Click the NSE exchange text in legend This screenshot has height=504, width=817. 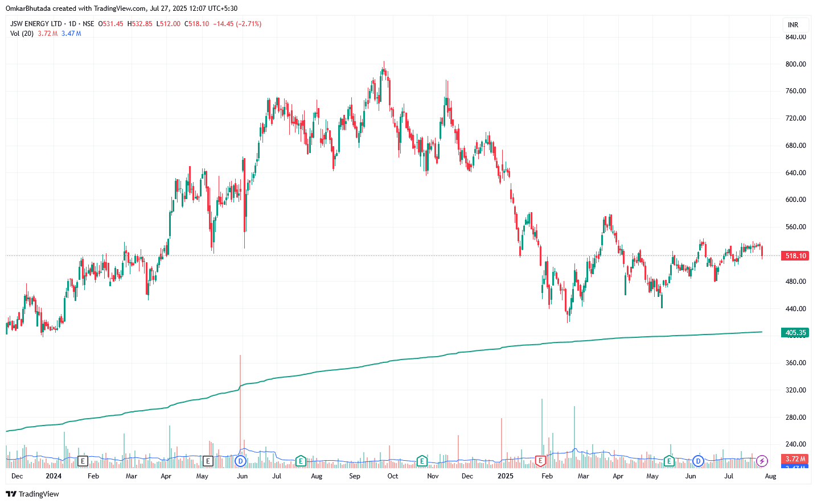pos(88,24)
